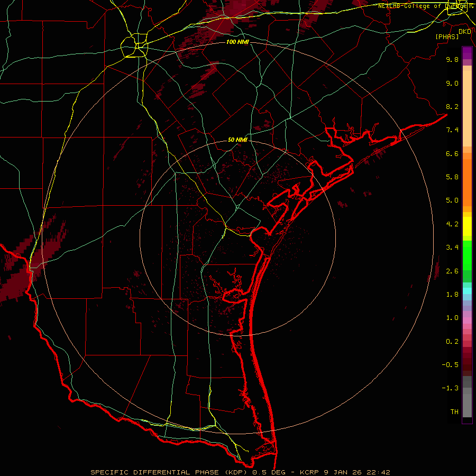Click the 9.8 color scale value

point(452,59)
